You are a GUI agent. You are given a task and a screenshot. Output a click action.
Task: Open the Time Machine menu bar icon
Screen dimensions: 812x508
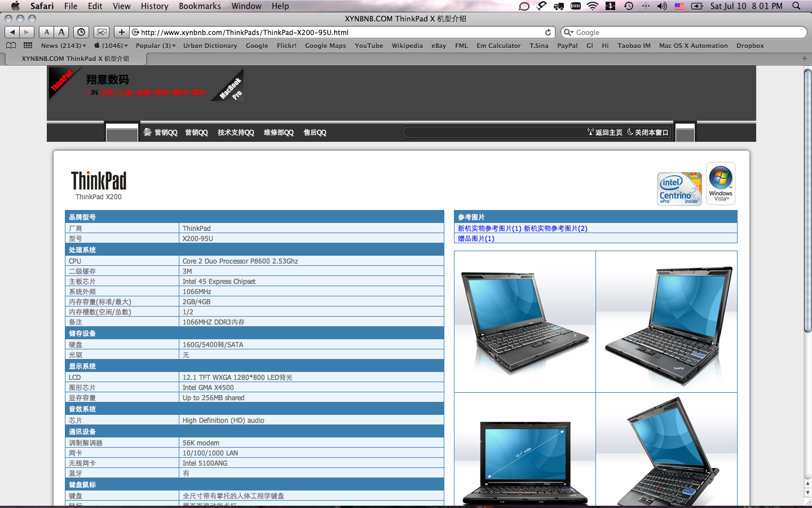click(628, 6)
